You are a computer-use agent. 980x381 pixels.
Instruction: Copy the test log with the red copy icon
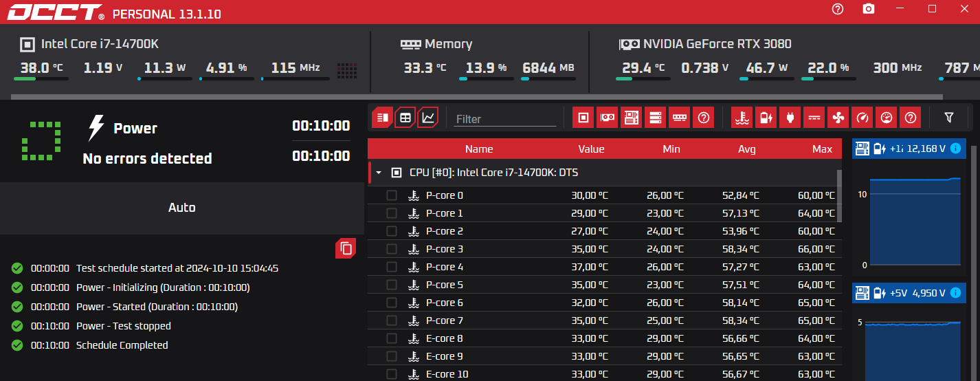(346, 248)
